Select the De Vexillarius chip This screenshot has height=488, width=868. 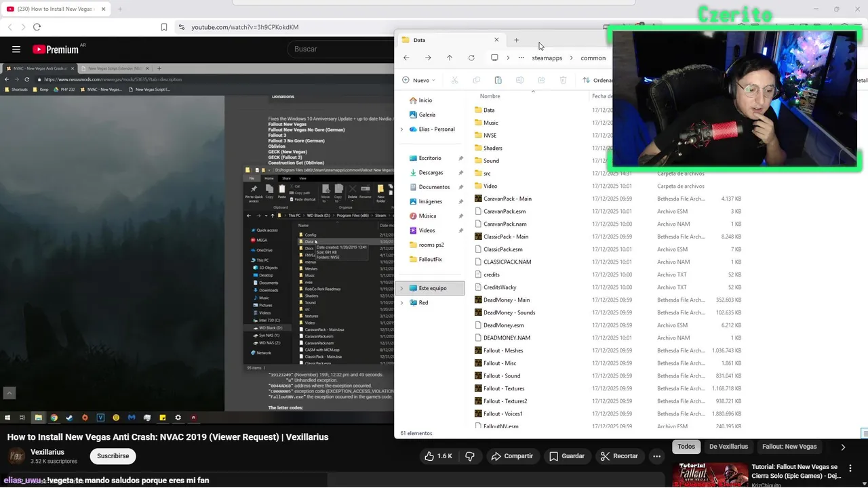(728, 447)
